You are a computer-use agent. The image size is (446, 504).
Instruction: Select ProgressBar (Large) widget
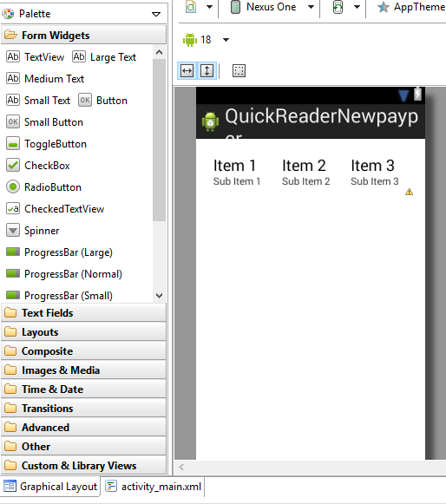[60, 252]
